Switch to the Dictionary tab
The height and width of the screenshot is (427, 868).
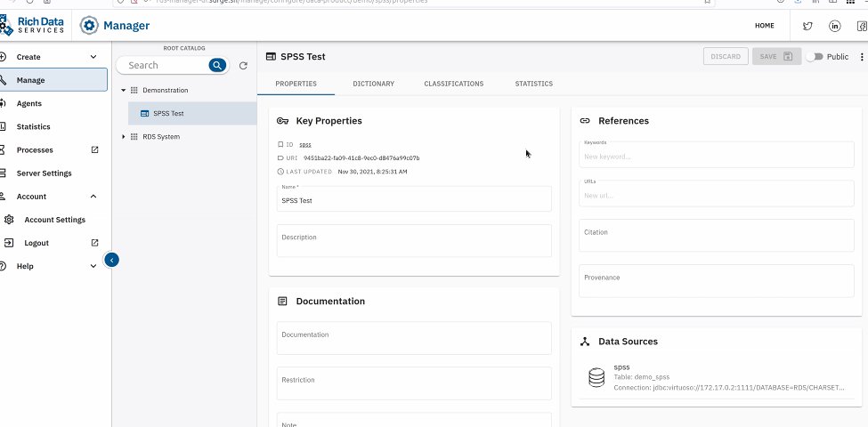coord(374,84)
